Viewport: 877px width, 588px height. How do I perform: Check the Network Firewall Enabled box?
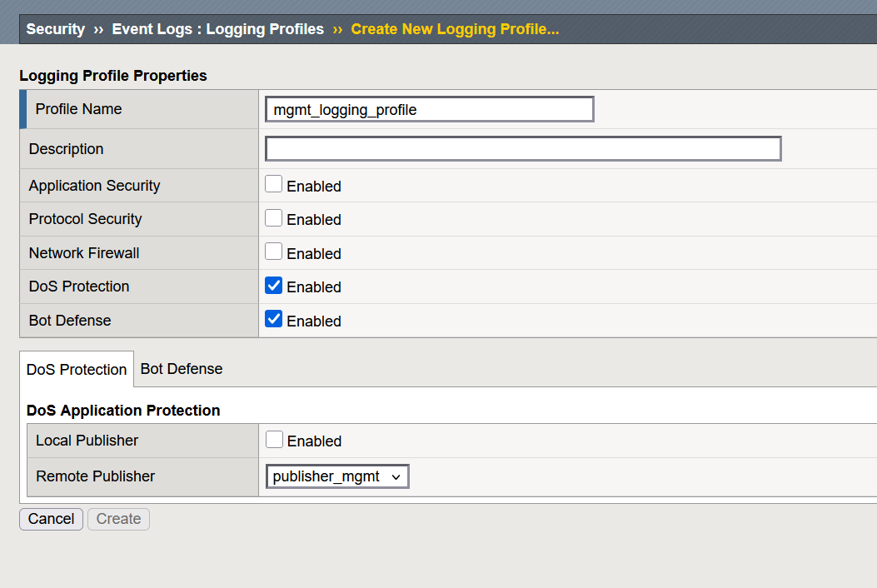(x=274, y=252)
